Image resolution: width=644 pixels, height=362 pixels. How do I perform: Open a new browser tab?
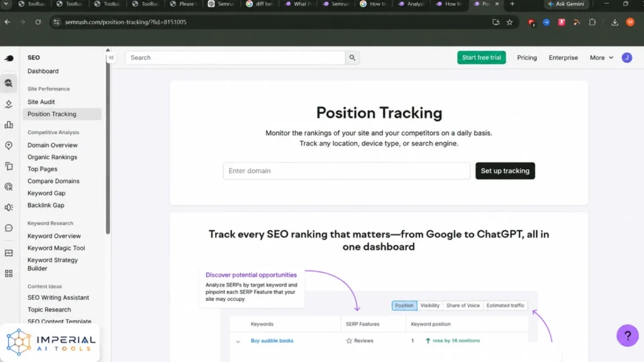click(x=512, y=4)
